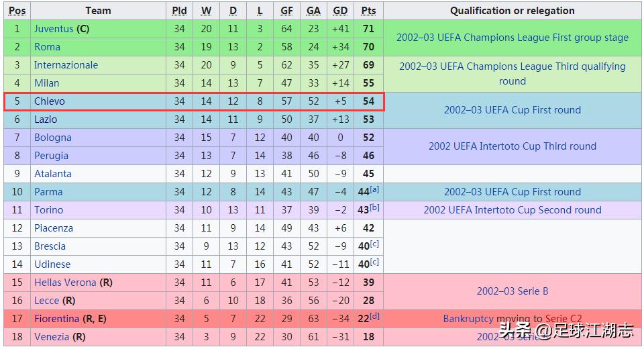Click the Pts column header
This screenshot has height=349, width=644.
(368, 11)
